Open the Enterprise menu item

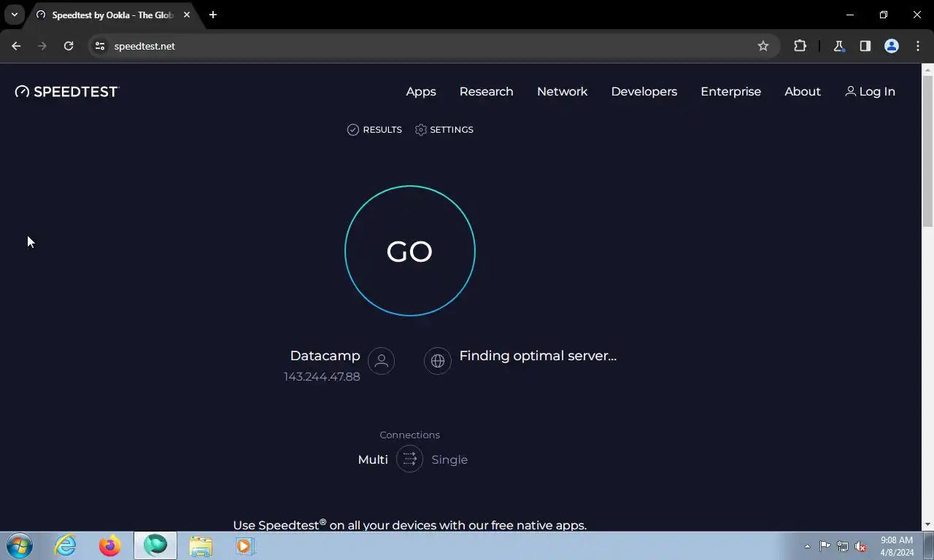point(730,91)
